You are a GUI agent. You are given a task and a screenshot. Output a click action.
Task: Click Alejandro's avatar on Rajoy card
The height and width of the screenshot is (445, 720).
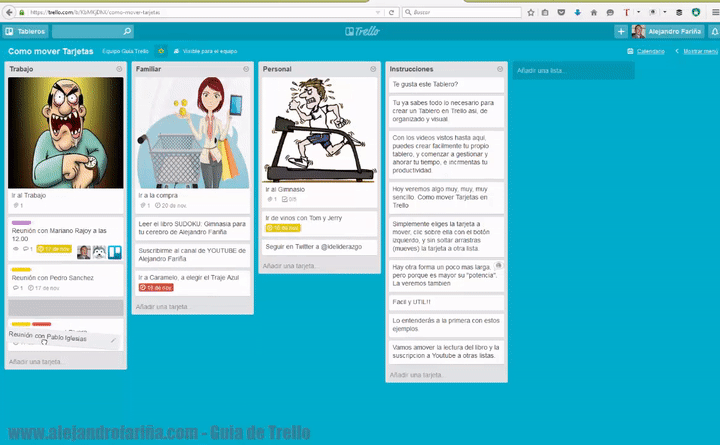(84, 252)
